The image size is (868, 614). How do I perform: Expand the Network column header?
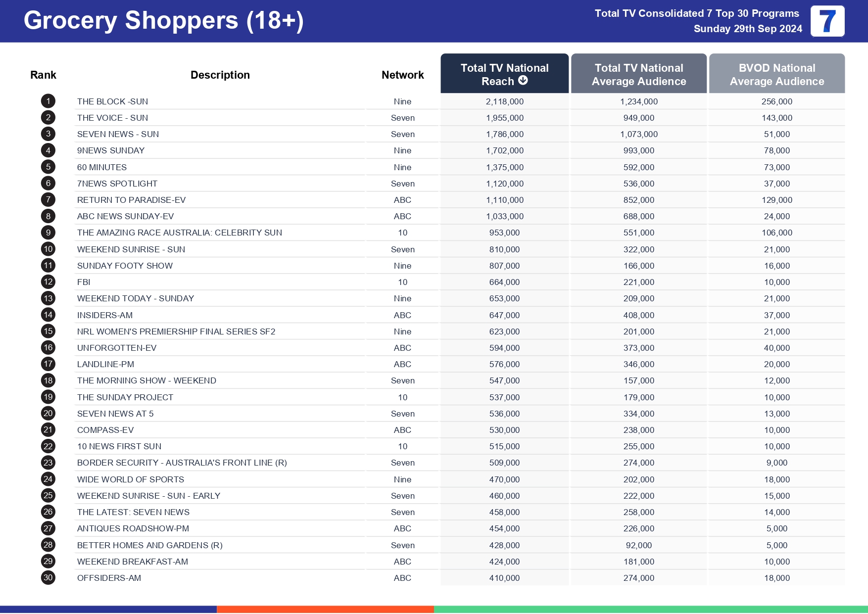pos(402,74)
